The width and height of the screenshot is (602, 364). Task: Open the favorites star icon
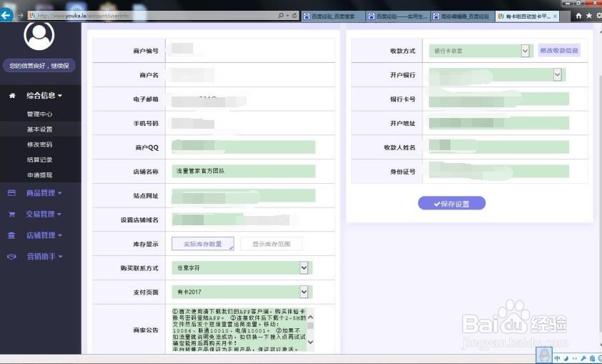point(589,16)
